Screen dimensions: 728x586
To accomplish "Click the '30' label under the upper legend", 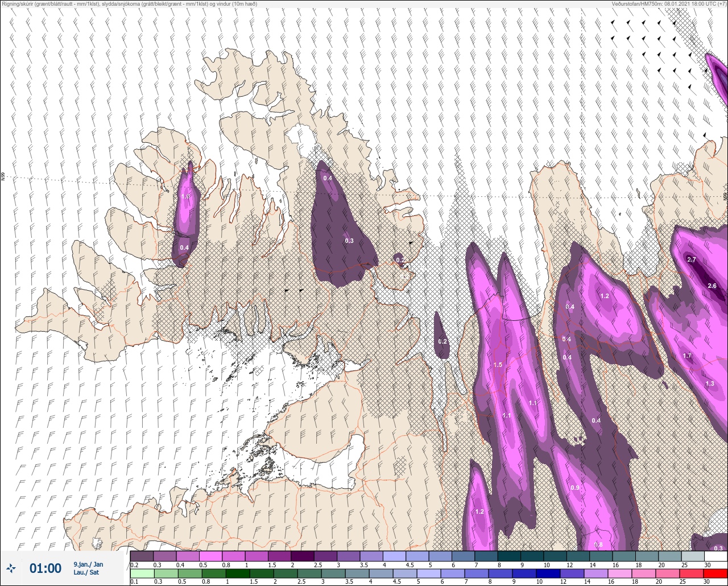I will pos(707,565).
